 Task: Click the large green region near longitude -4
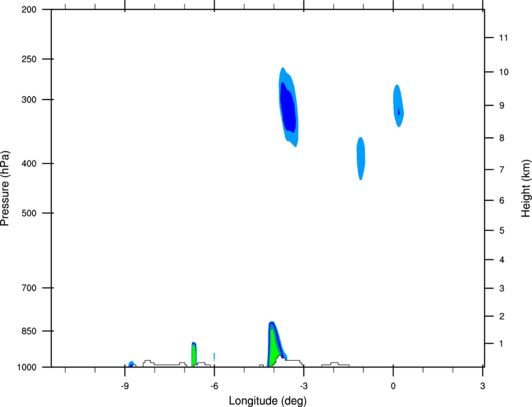273,349
